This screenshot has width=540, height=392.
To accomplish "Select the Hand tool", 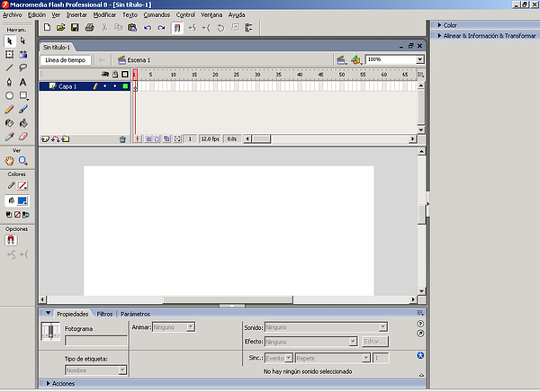I will (10, 160).
